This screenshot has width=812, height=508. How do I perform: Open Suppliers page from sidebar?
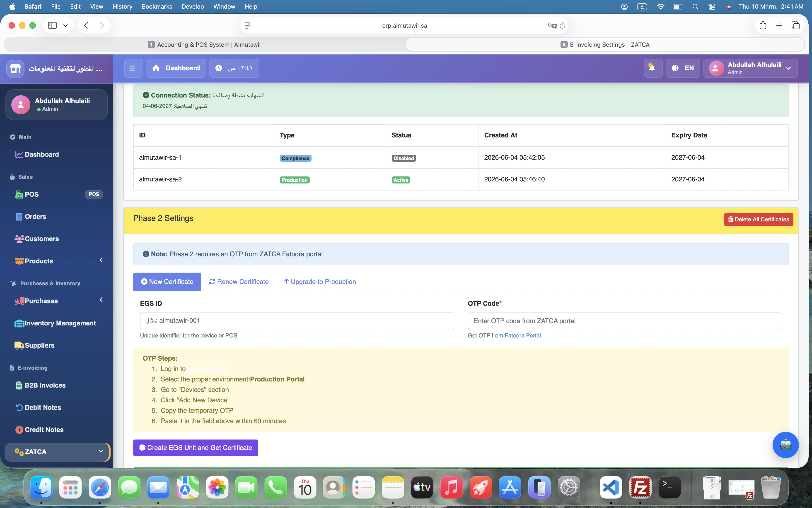point(56,345)
